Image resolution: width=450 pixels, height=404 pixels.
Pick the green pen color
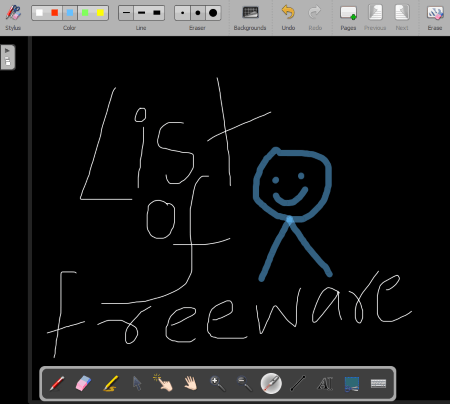[x=85, y=13]
